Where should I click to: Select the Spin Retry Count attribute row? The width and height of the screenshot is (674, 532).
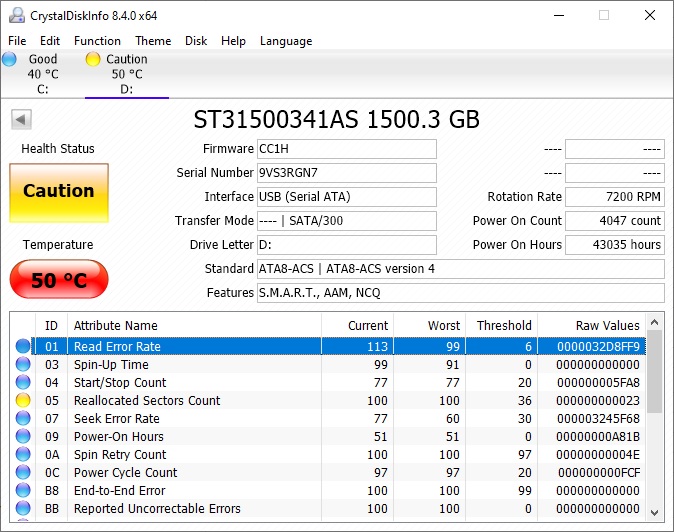328,455
